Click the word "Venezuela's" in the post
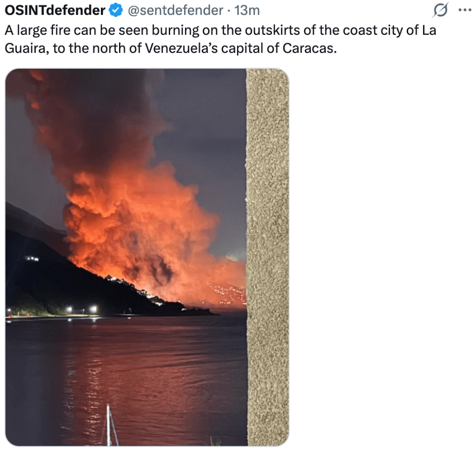 [178, 48]
